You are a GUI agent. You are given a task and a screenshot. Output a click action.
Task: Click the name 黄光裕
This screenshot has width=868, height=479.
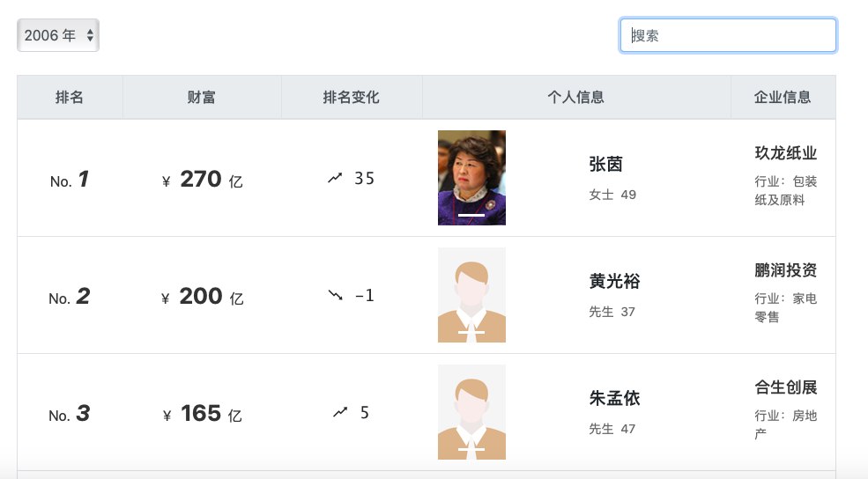(614, 282)
